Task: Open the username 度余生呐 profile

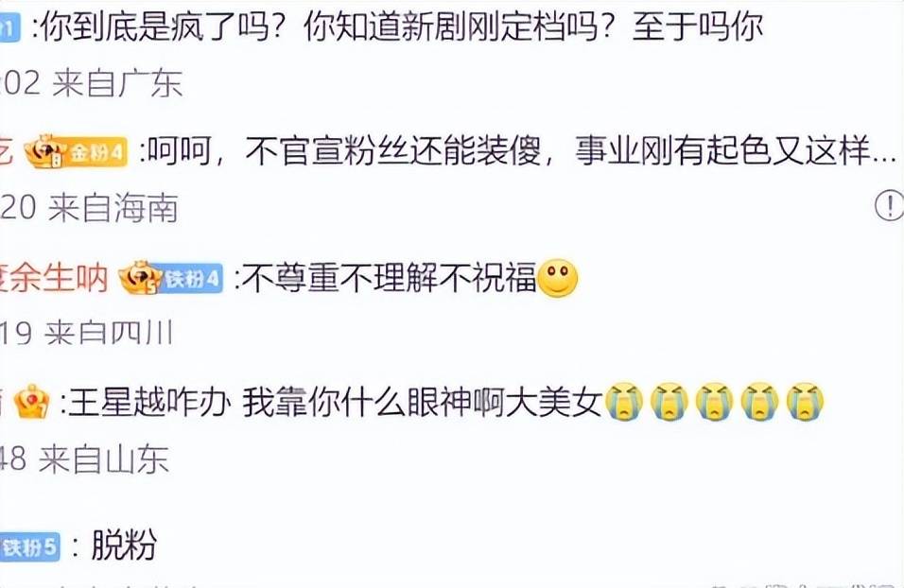Action: (x=54, y=278)
